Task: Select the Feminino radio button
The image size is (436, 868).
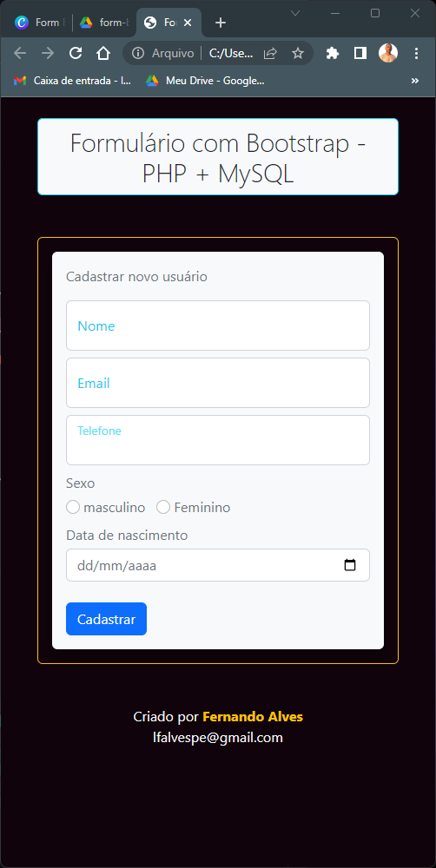Action: 163,507
